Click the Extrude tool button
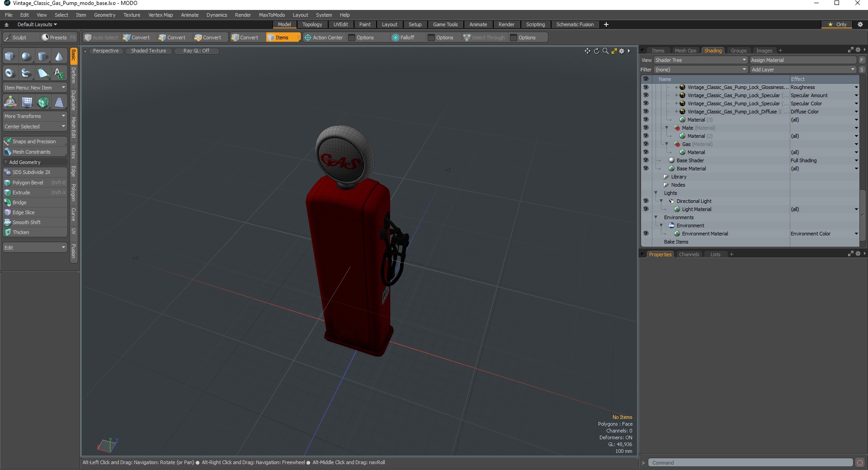868x470 pixels. tap(35, 193)
